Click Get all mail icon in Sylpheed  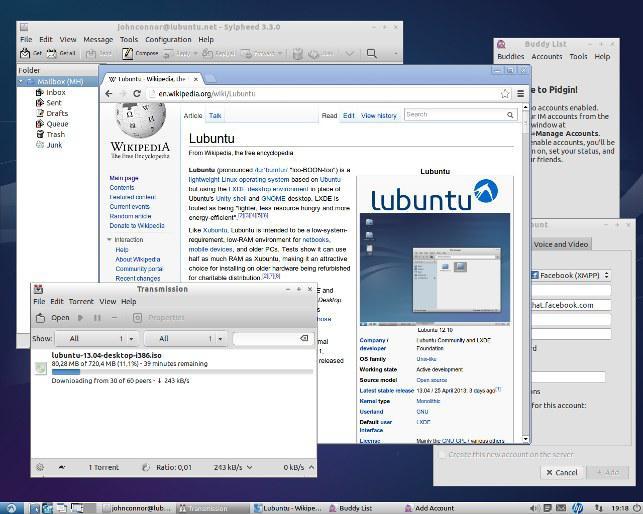coord(51,53)
